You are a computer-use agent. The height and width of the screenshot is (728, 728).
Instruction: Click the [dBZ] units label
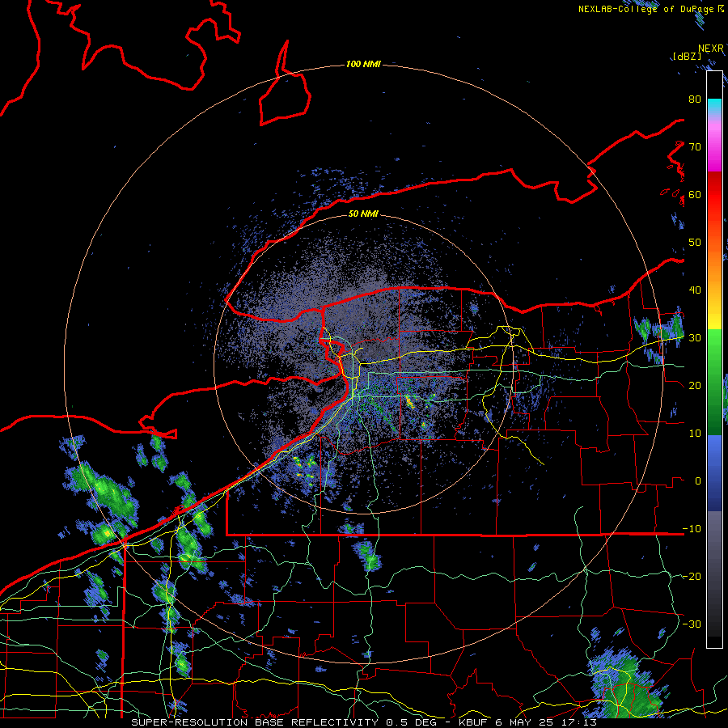click(687, 56)
